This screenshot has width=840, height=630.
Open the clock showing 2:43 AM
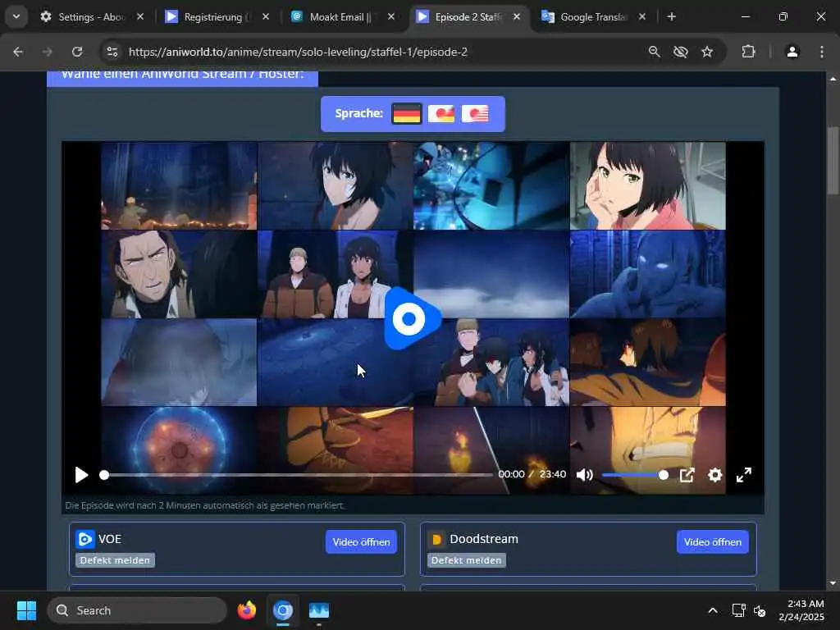(801, 610)
